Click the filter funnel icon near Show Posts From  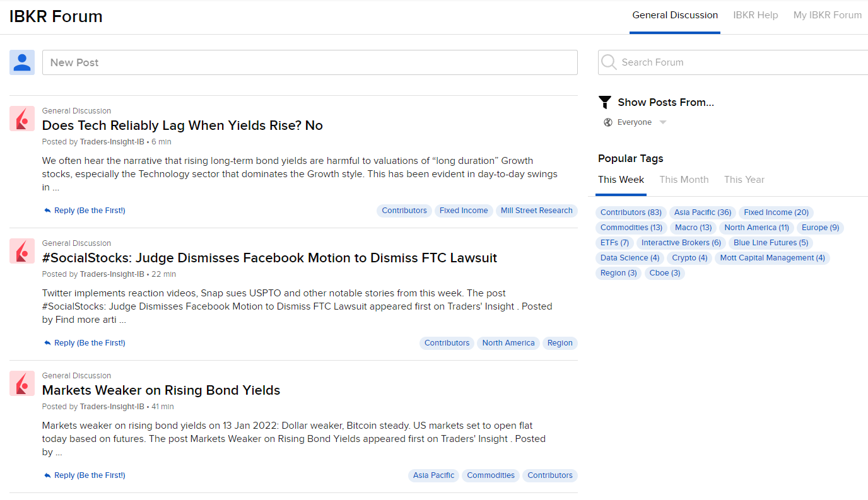tap(605, 102)
